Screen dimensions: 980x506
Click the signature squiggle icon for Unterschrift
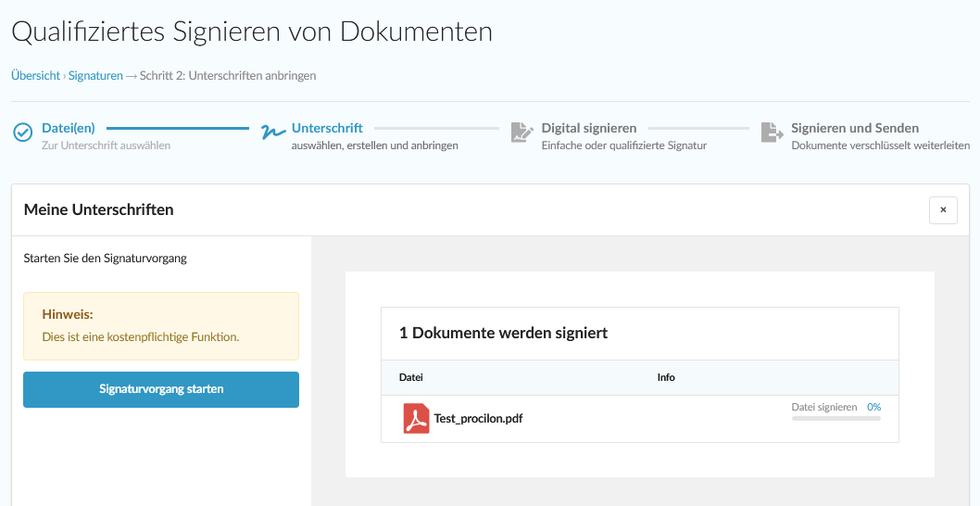[272, 133]
